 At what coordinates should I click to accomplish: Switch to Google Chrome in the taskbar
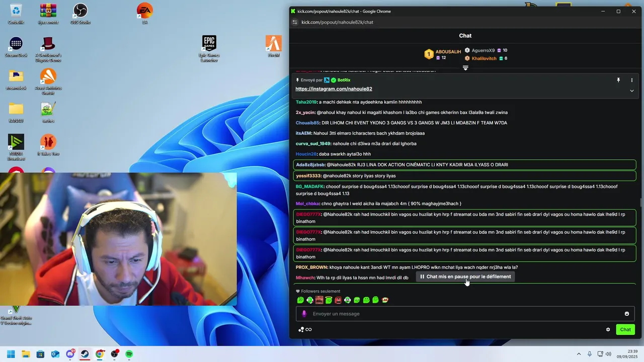(100, 354)
